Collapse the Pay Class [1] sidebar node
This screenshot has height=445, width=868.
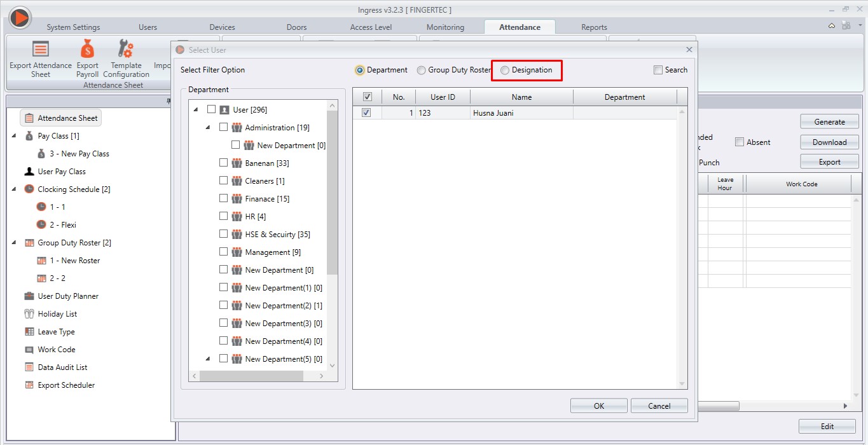pos(14,136)
